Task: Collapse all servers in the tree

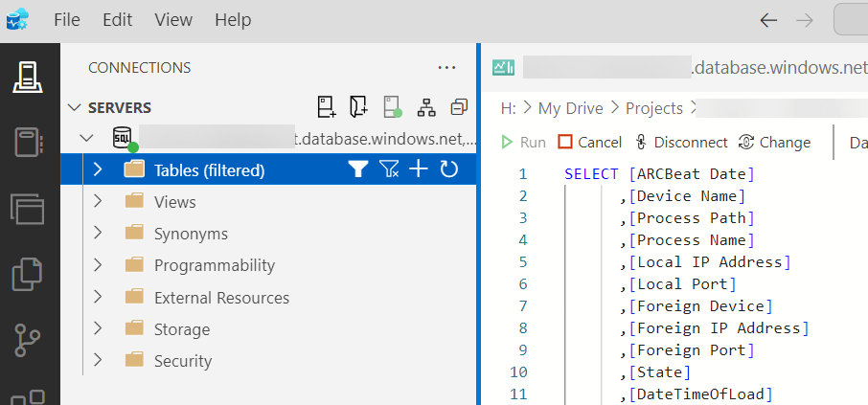Action: [459, 106]
